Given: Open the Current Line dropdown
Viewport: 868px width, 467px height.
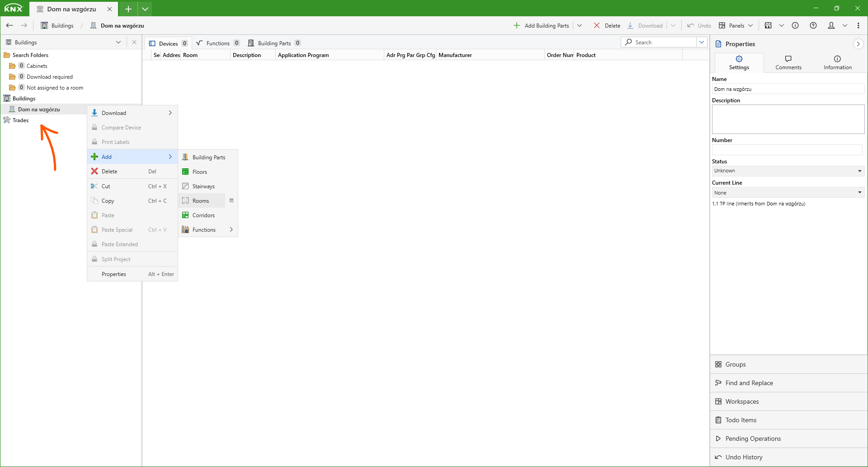Looking at the screenshot, I should coord(788,193).
